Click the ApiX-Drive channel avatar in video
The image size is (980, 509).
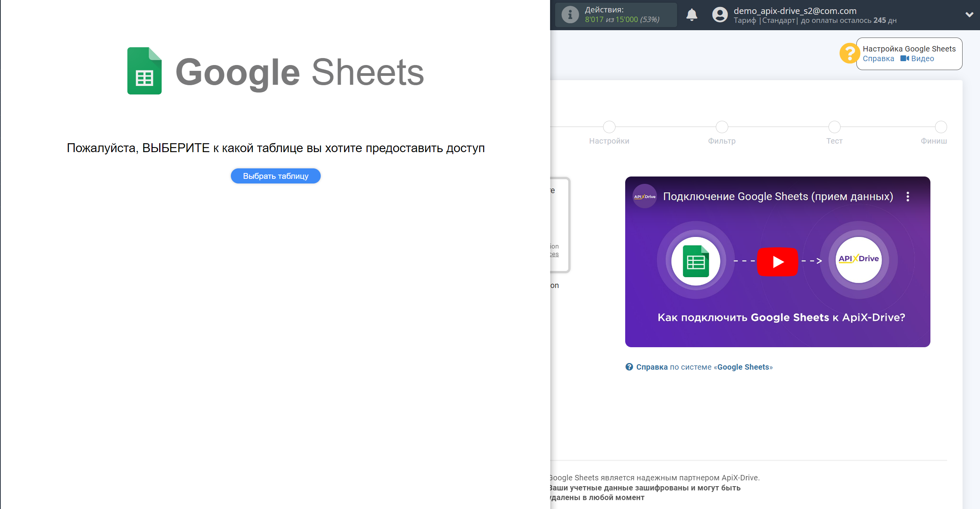tap(645, 197)
